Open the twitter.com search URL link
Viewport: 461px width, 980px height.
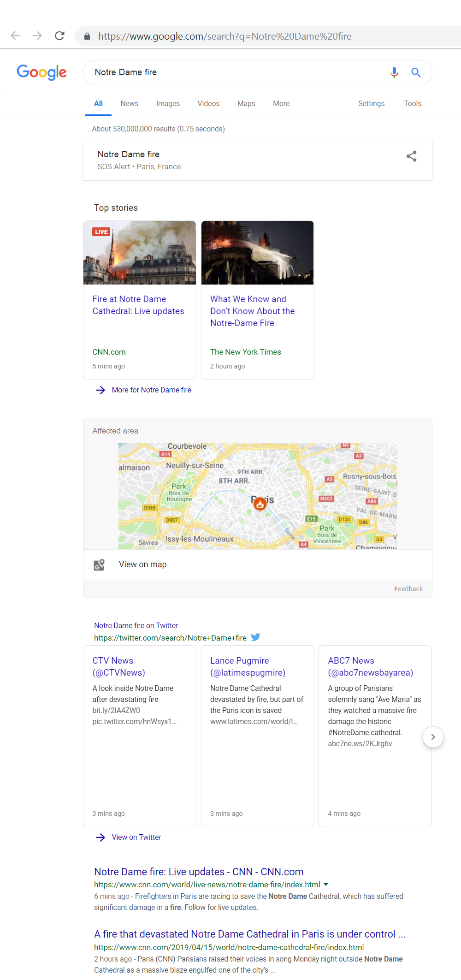click(x=170, y=638)
